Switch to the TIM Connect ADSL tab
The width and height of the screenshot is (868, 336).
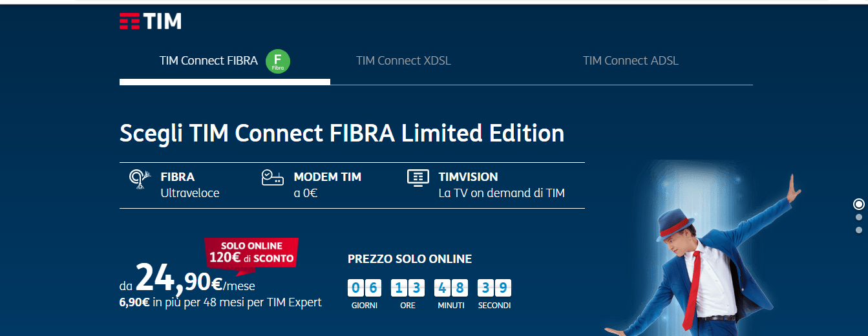coord(630,61)
